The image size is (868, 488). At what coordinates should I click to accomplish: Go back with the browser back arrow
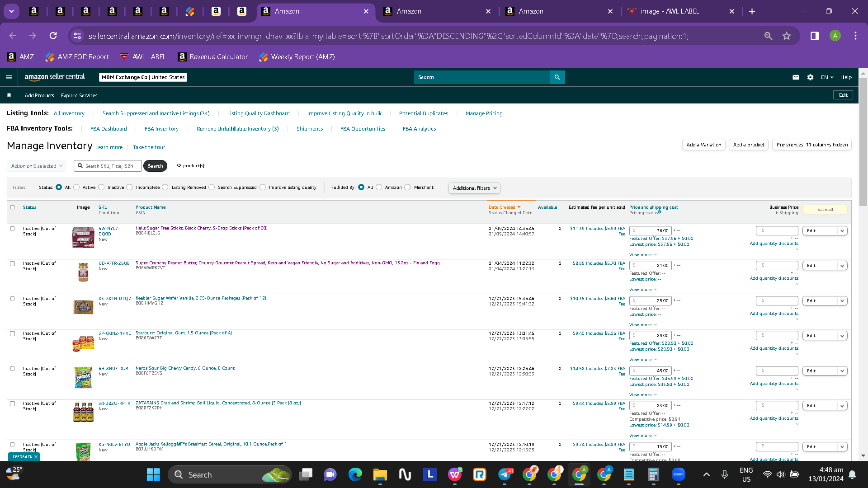click(13, 36)
